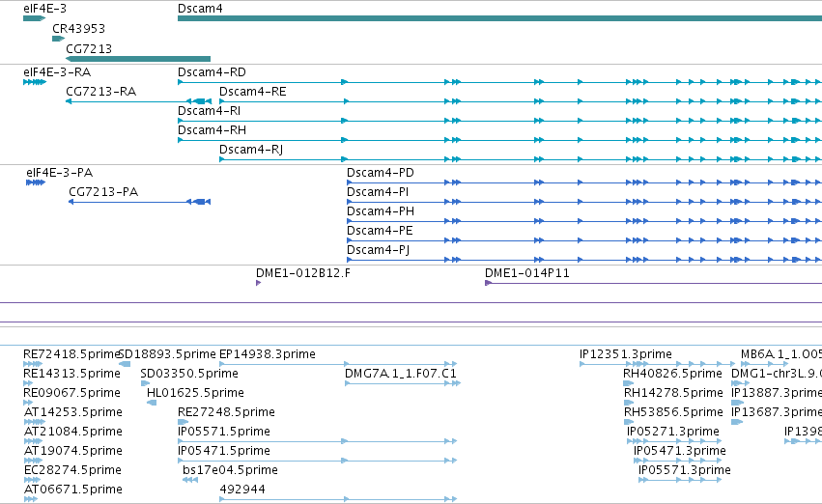Select the long Dscam4 gene bar
Screen dimensions: 822x504
coord(499,19)
